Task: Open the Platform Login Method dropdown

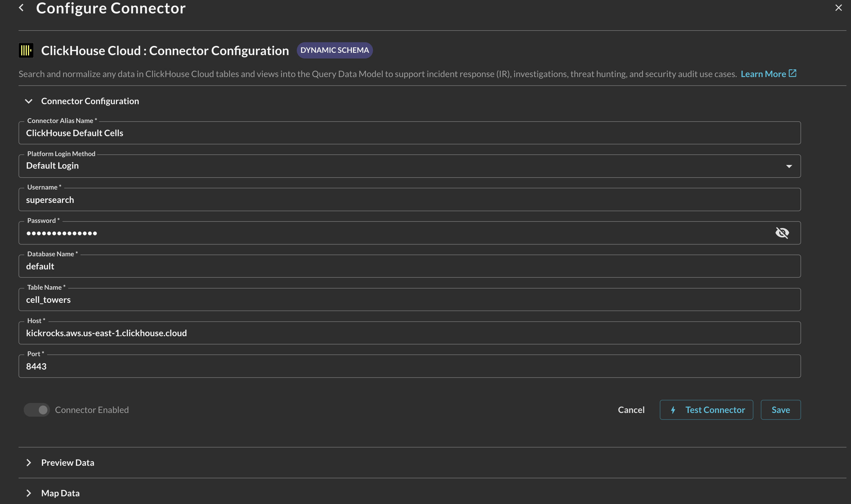Action: point(410,166)
